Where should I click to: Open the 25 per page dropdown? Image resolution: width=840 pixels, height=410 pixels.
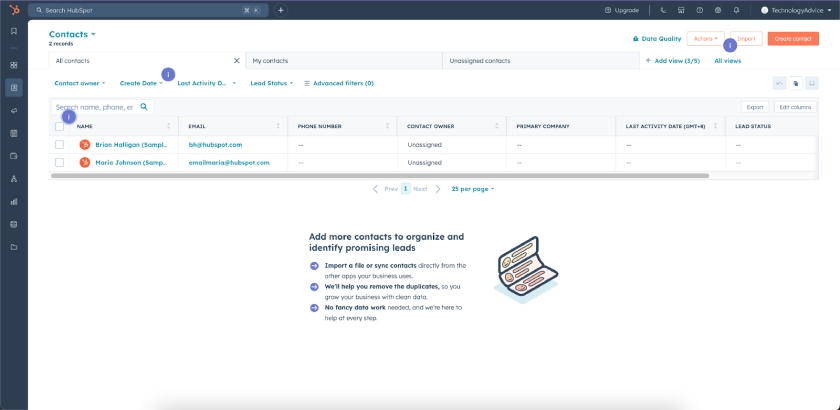coord(472,189)
